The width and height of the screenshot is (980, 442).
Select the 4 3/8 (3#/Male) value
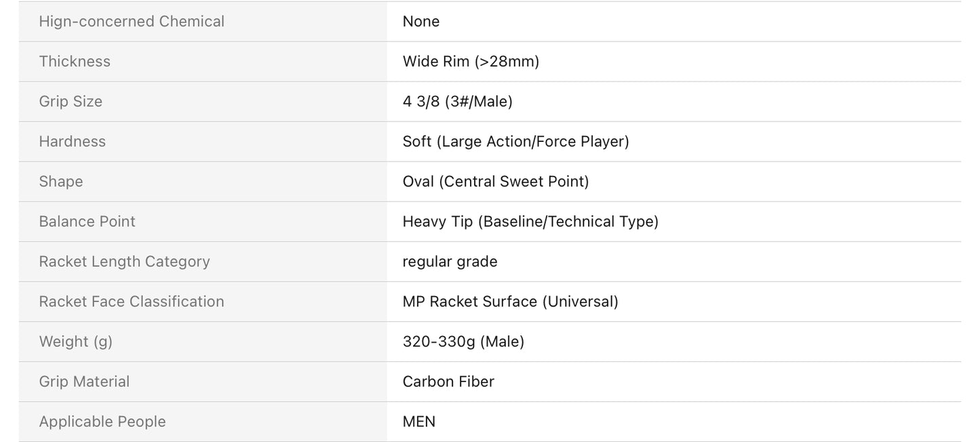457,101
